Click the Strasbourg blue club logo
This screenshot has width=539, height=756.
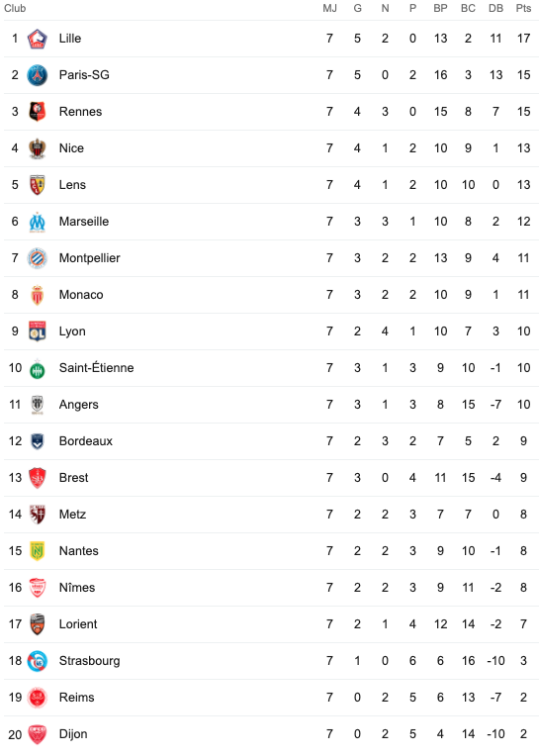click(x=38, y=661)
